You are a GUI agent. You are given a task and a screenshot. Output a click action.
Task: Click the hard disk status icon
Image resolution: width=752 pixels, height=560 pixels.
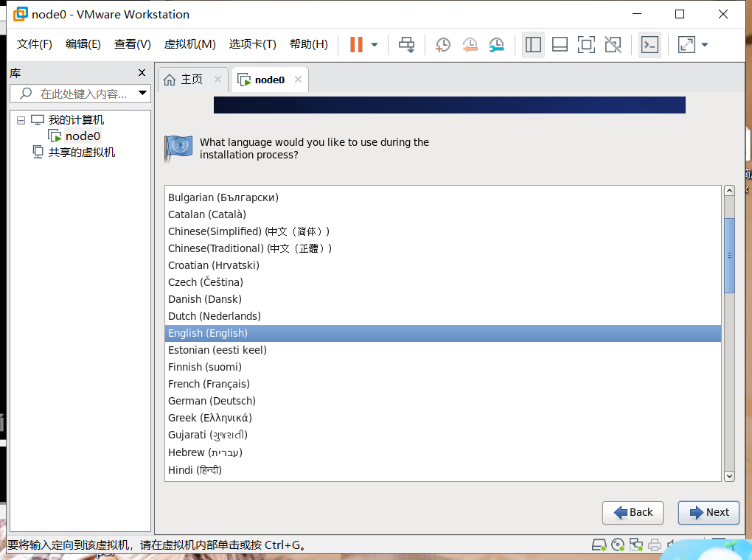599,545
